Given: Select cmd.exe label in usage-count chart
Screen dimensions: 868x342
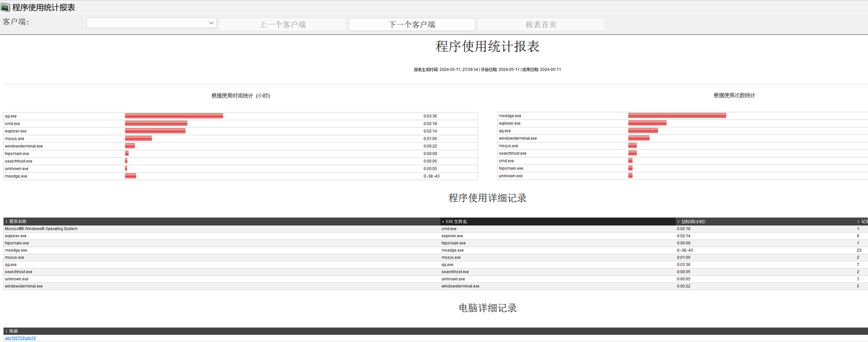Looking at the screenshot, I should tap(507, 161).
